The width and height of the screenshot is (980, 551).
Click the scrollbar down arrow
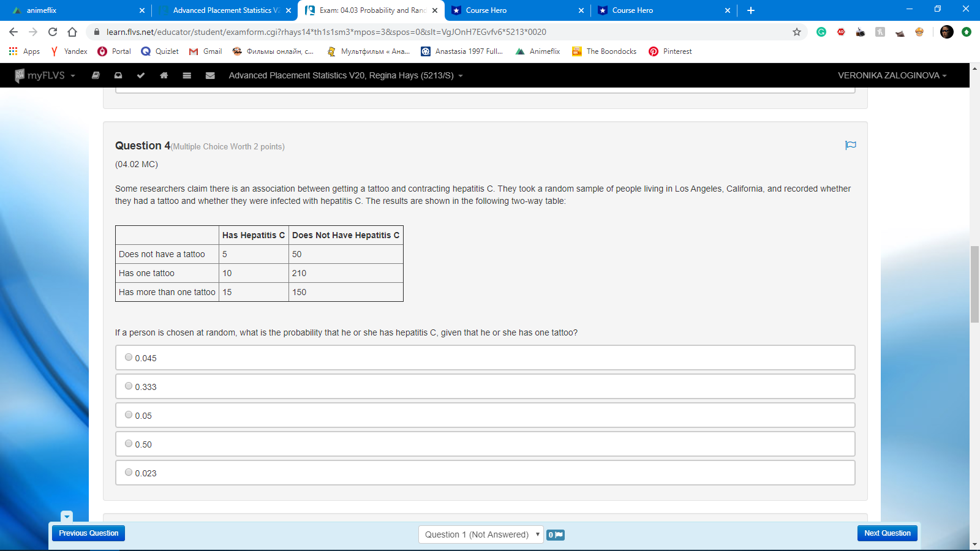click(x=974, y=544)
